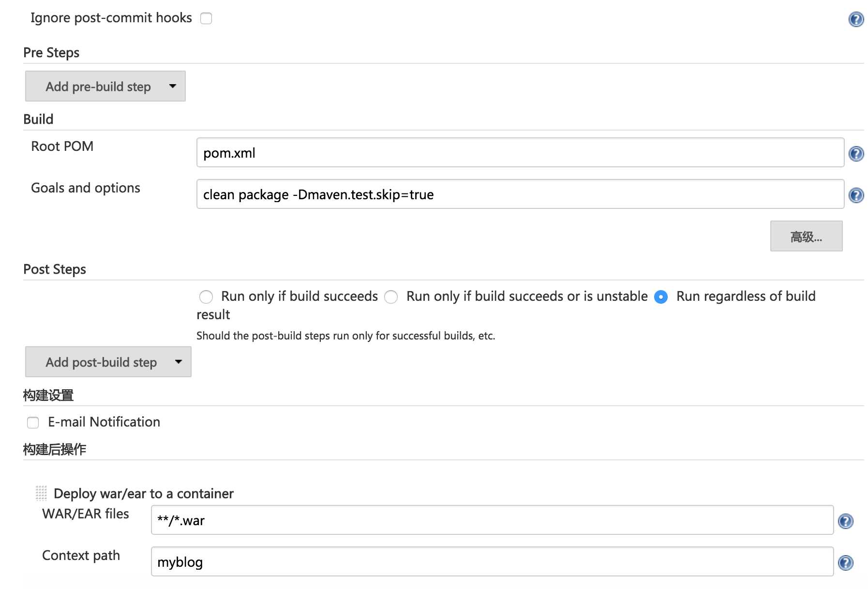868x589 pixels.
Task: Click the WAR/EAR files label
Action: [86, 514]
